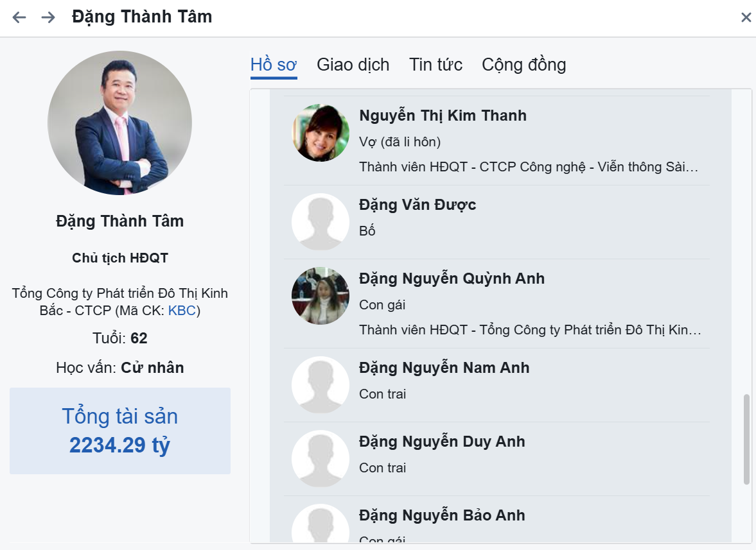Image resolution: width=756 pixels, height=550 pixels.
Task: Open the Cộng đồng tab
Action: click(524, 65)
